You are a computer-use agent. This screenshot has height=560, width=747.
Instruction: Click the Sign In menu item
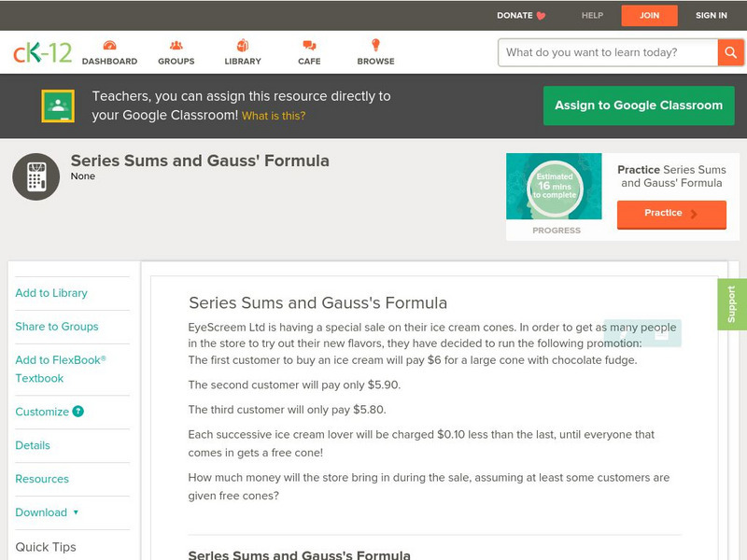pos(712,16)
